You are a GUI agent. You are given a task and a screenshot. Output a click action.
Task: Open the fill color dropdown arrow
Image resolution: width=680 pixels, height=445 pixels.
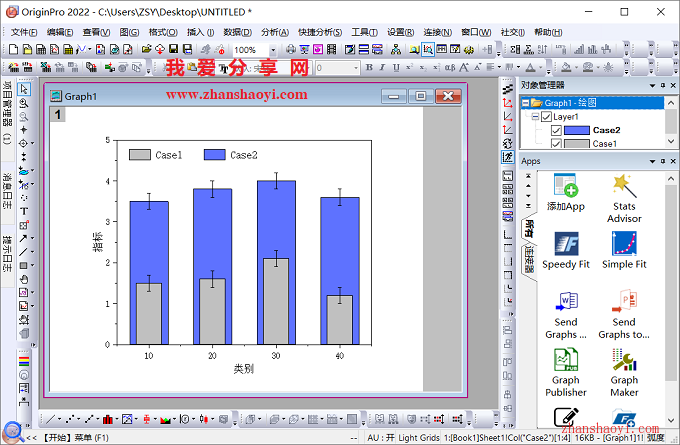coord(576,68)
